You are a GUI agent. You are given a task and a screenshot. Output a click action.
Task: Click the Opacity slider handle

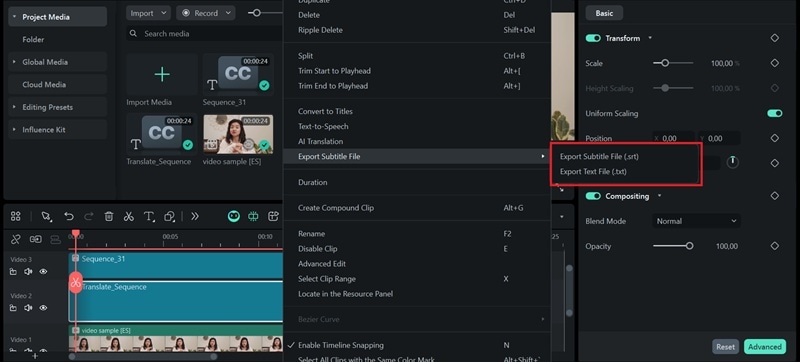(x=689, y=246)
